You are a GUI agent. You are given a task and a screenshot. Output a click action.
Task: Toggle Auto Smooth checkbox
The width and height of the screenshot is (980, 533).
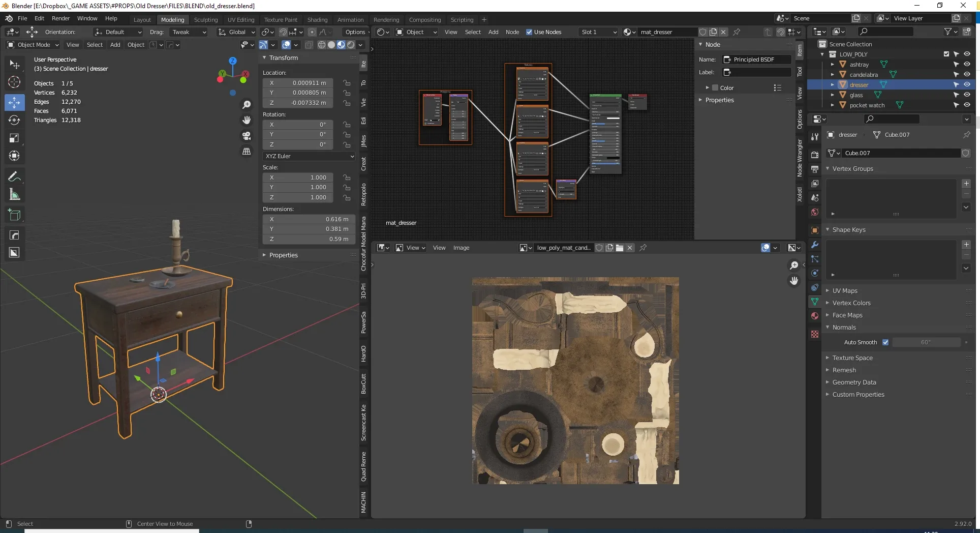885,342
